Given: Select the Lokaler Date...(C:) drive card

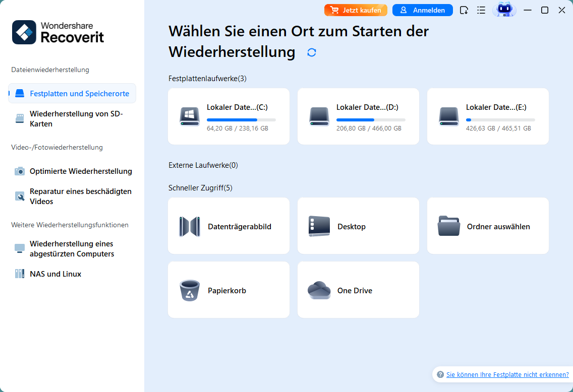Looking at the screenshot, I should click(229, 116).
